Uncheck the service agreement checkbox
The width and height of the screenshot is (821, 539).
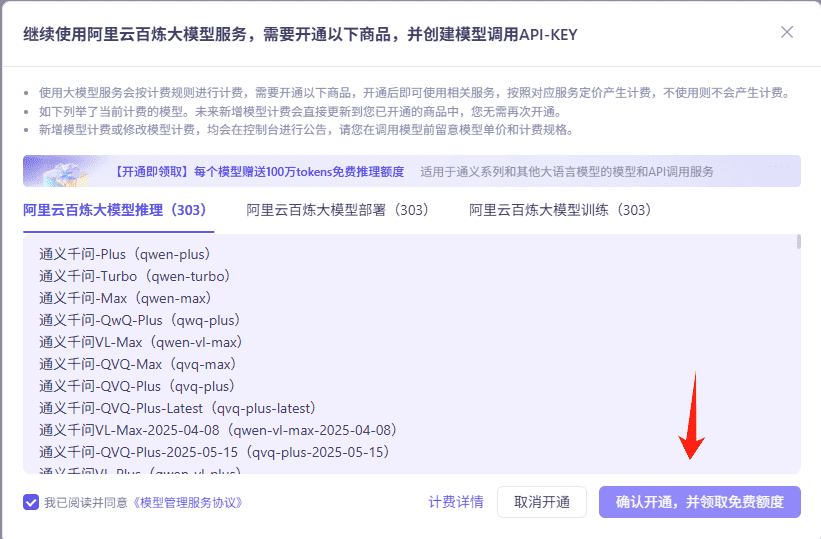tap(31, 502)
